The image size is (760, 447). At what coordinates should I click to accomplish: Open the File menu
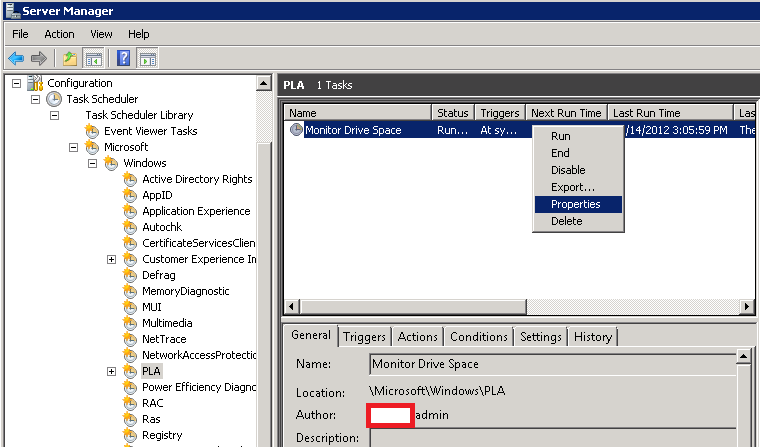(x=20, y=34)
